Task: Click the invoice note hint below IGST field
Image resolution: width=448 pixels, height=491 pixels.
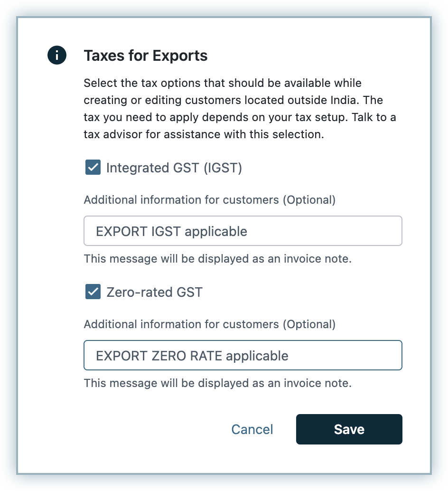Action: click(217, 259)
